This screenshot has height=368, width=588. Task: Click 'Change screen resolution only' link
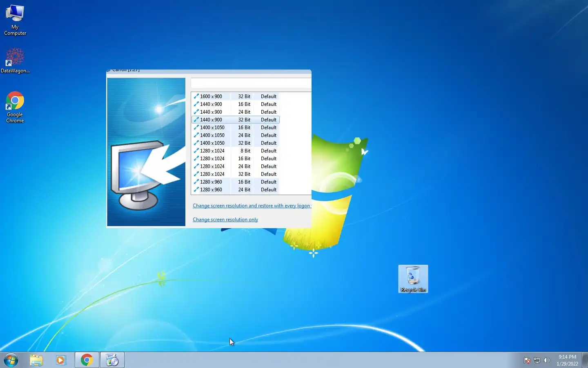coord(225,220)
